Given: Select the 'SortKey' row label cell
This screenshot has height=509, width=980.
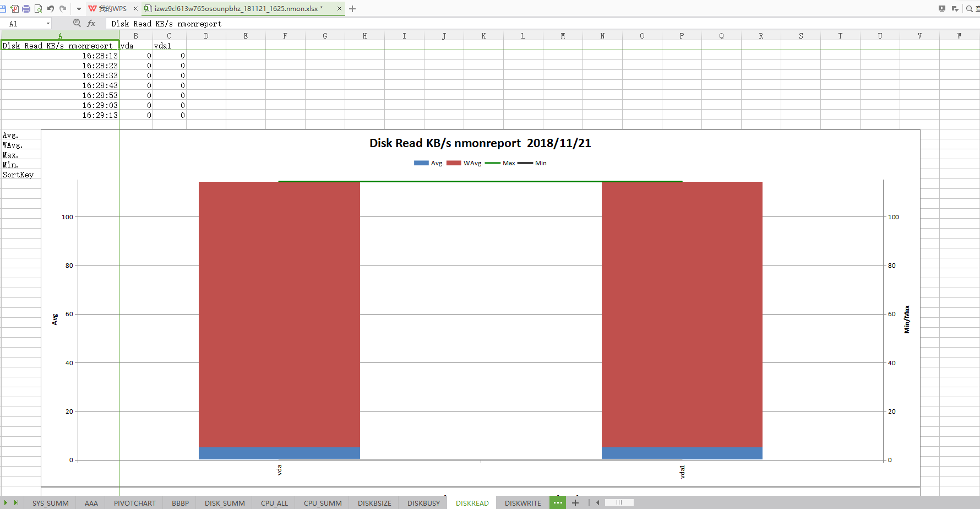Looking at the screenshot, I should coord(21,175).
